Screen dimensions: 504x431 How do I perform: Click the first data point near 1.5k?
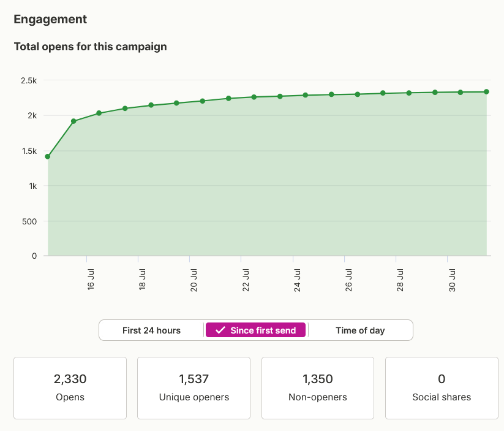48,156
